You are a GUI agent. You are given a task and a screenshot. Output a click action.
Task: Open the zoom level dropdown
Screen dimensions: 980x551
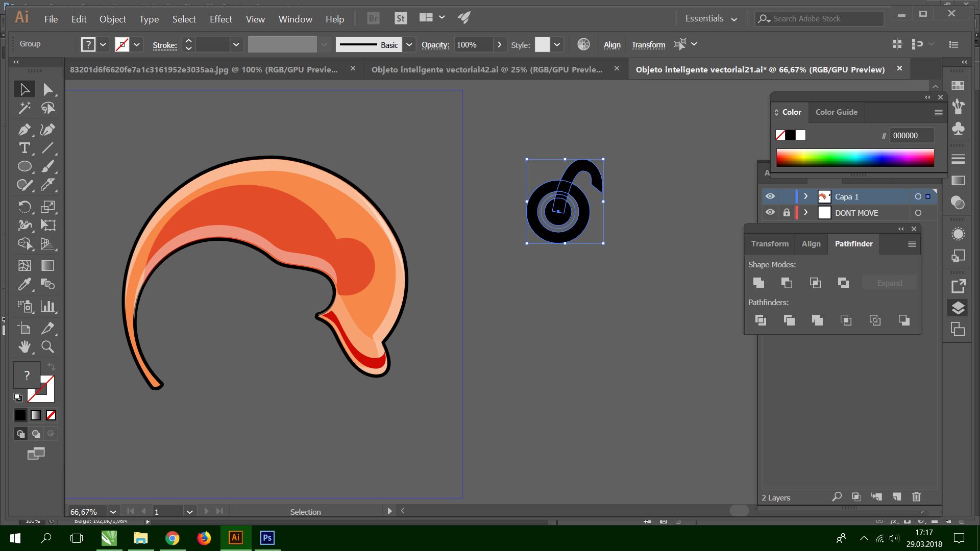coord(113,511)
